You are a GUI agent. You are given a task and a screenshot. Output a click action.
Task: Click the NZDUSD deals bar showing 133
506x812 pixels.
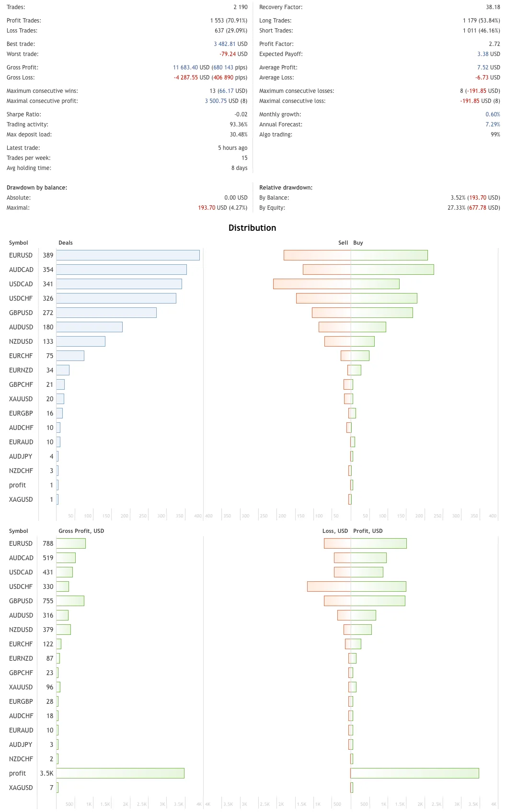(x=80, y=341)
